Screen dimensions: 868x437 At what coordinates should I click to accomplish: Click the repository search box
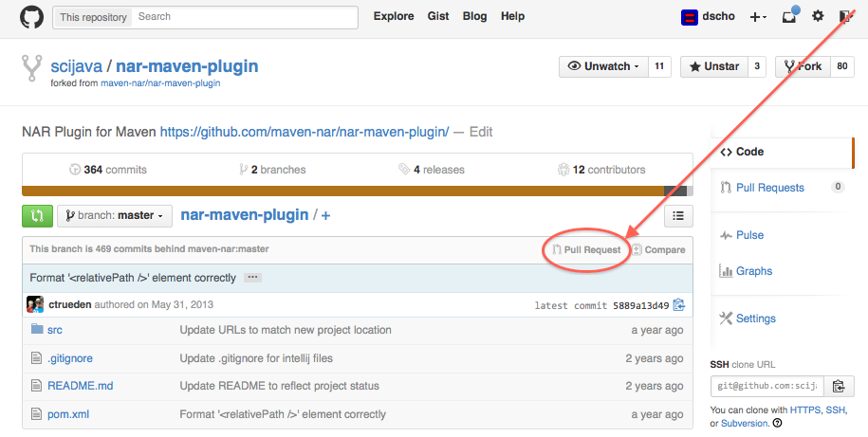point(245,17)
